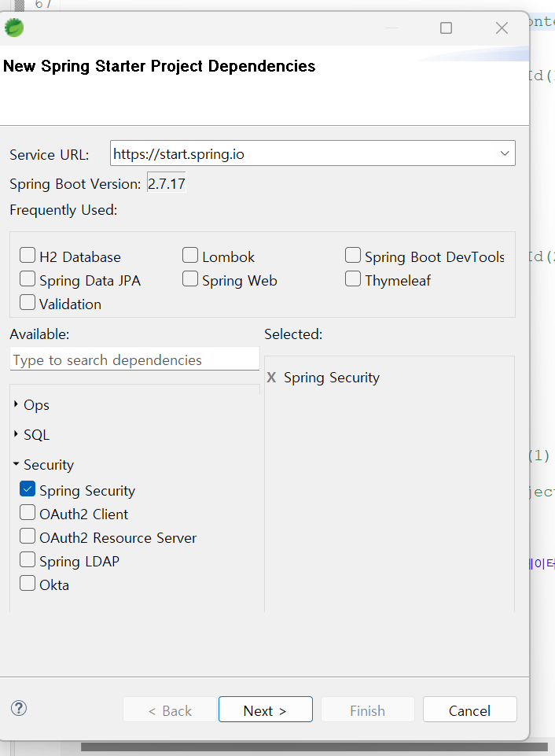Toggle the Validation checkbox

click(28, 302)
